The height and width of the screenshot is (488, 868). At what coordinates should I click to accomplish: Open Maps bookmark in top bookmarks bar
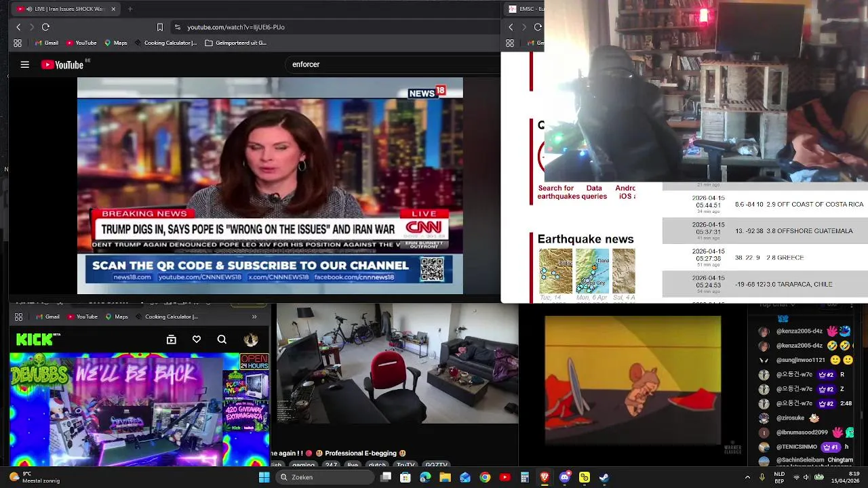(115, 43)
